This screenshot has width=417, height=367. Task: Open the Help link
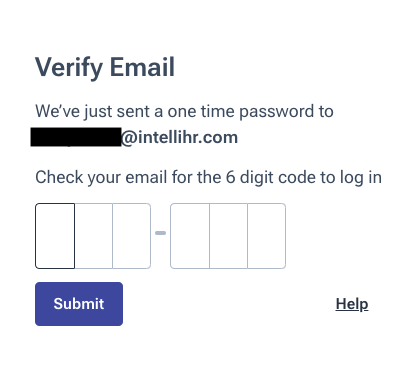[352, 304]
